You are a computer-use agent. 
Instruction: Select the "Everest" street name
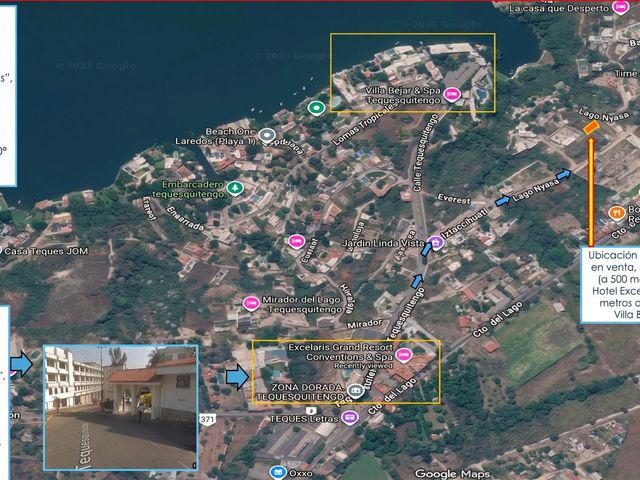pyautogui.click(x=454, y=199)
